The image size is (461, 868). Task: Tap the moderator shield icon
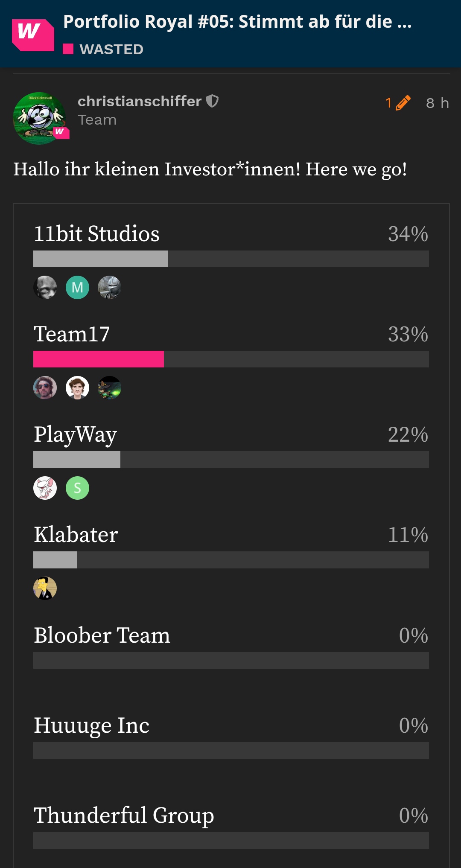point(212,101)
